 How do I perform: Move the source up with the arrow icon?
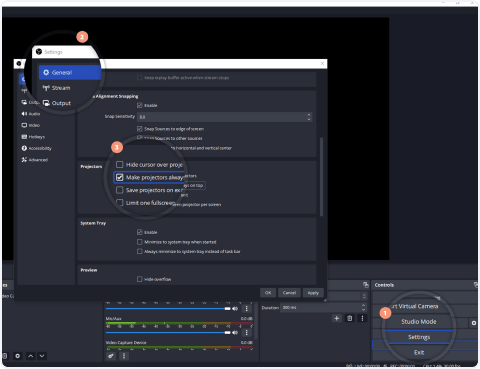pyautogui.click(x=30, y=356)
